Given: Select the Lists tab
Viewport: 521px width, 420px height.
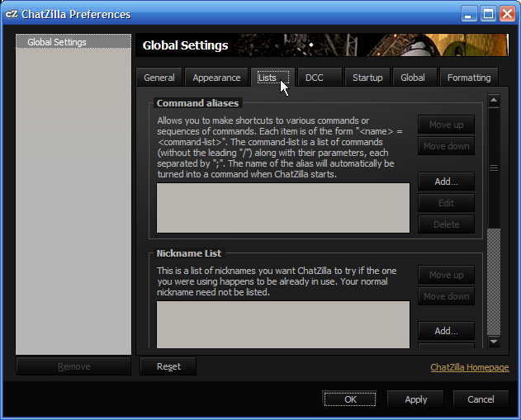Looking at the screenshot, I should [x=272, y=77].
